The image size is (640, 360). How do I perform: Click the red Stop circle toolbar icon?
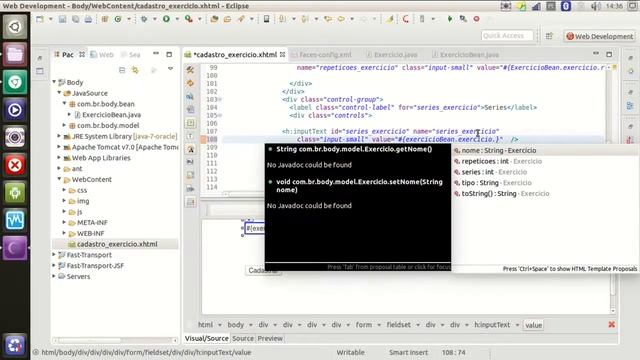476,19
